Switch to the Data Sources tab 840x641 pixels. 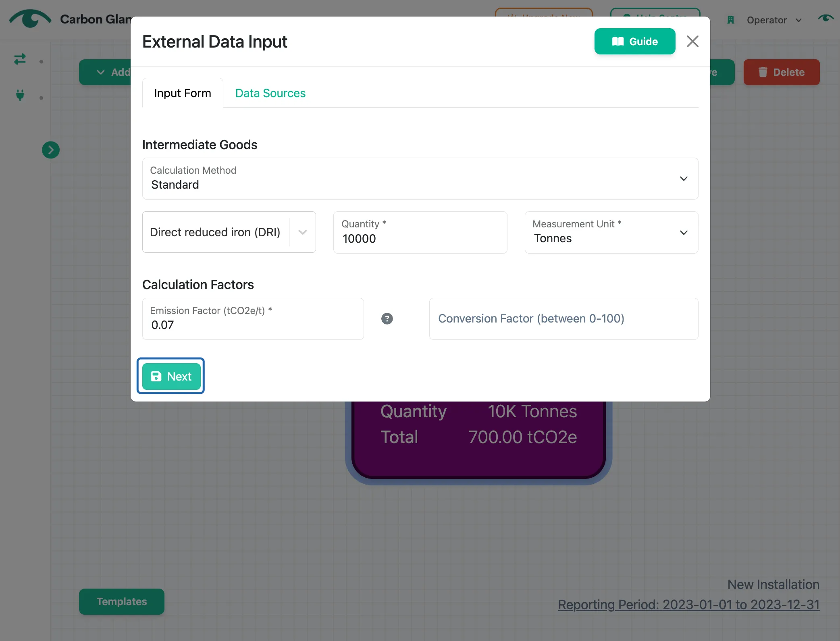pyautogui.click(x=270, y=93)
